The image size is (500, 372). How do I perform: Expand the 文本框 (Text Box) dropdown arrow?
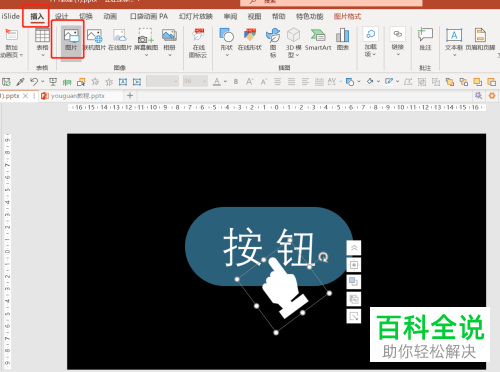pyautogui.click(x=454, y=55)
